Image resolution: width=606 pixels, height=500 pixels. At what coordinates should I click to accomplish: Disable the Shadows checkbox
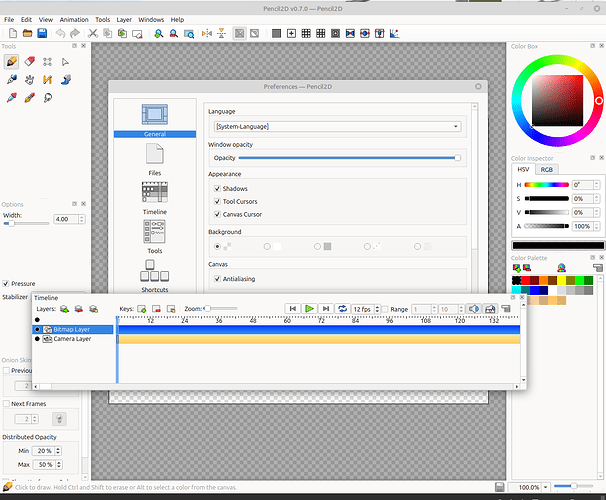tap(217, 188)
